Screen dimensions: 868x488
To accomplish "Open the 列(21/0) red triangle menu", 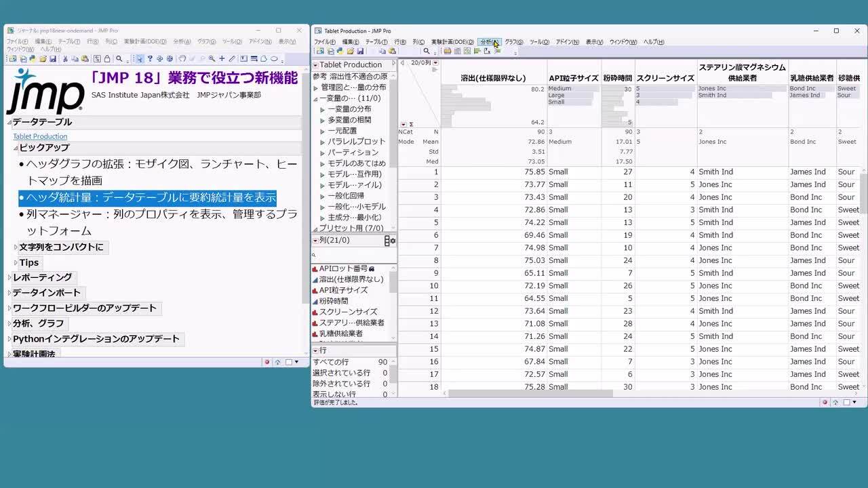I will click(x=315, y=241).
